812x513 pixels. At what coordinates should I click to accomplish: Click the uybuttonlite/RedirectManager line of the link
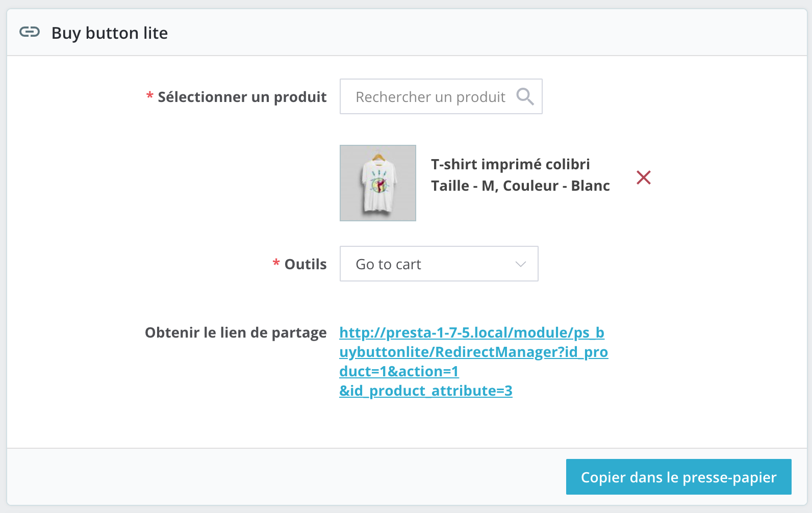[473, 352]
